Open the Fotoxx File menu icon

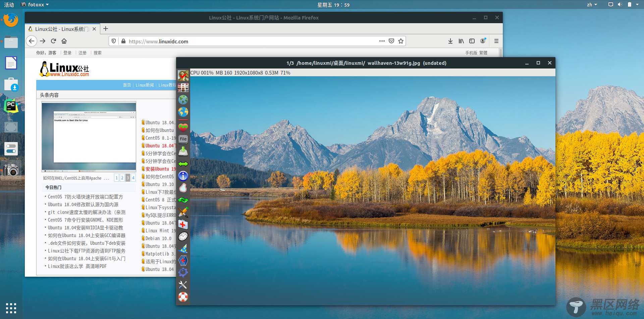(183, 139)
